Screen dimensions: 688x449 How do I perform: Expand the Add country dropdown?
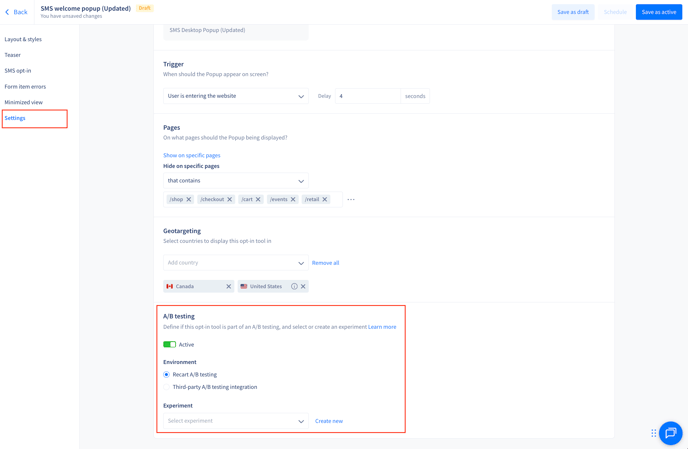[x=236, y=263]
